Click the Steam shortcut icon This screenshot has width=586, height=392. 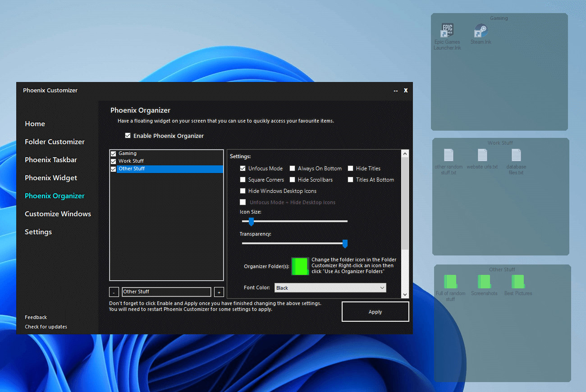(481, 31)
